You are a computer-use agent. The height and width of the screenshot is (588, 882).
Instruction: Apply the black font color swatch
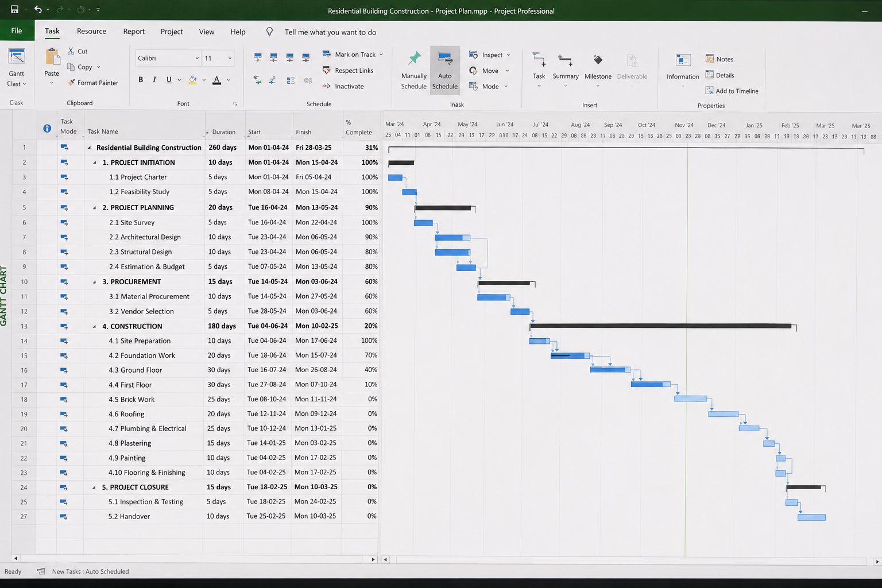point(216,80)
